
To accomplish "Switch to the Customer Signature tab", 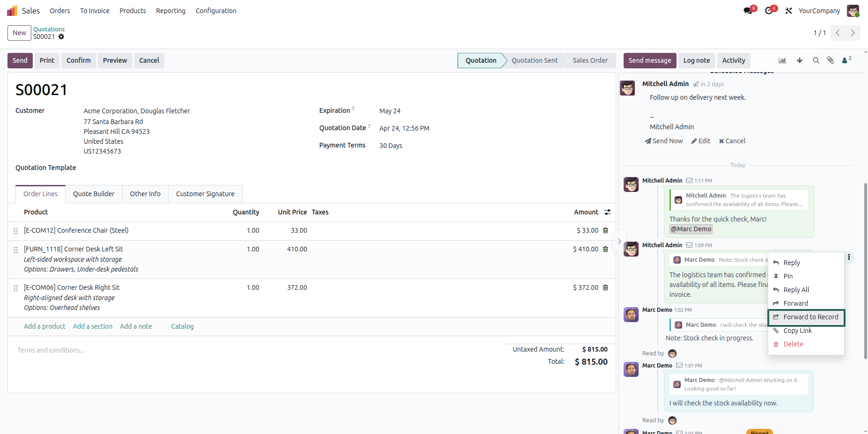I will [205, 194].
